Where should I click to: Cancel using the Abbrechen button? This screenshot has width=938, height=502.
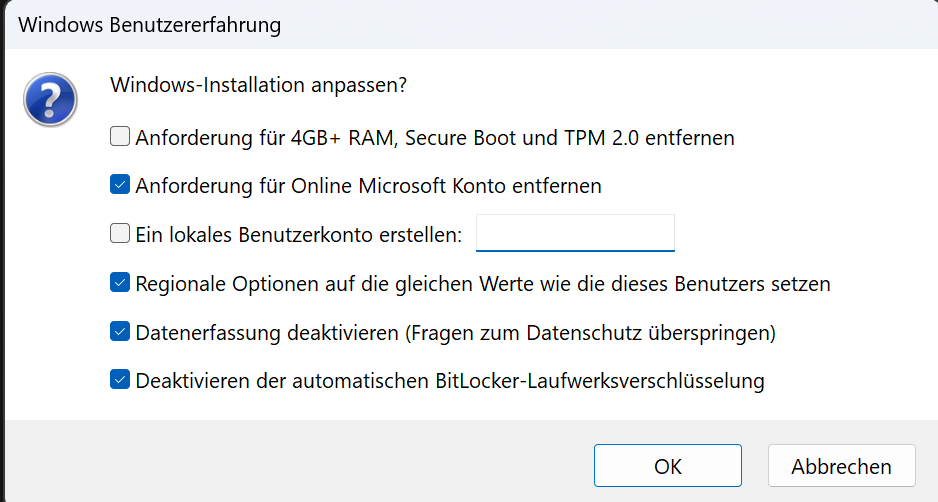coord(842,466)
